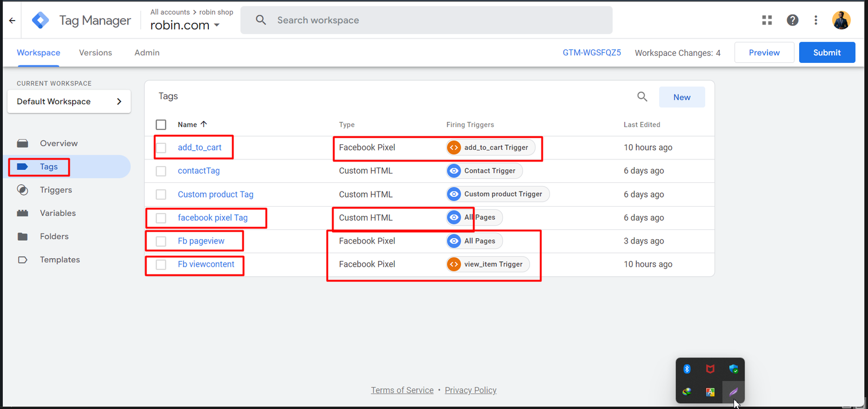Click the Folders sidebar icon
The image size is (868, 409).
(23, 237)
